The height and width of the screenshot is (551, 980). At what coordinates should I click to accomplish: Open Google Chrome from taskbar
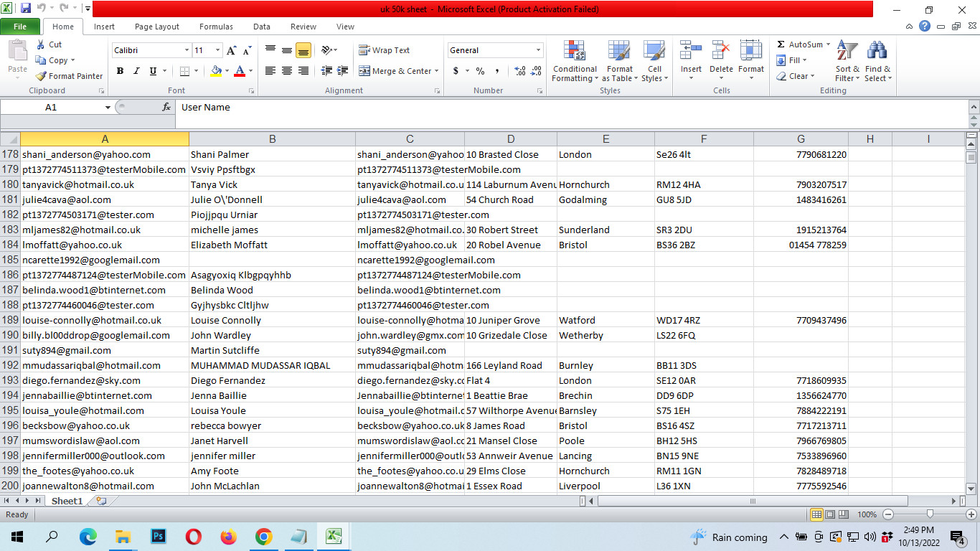[x=263, y=537]
